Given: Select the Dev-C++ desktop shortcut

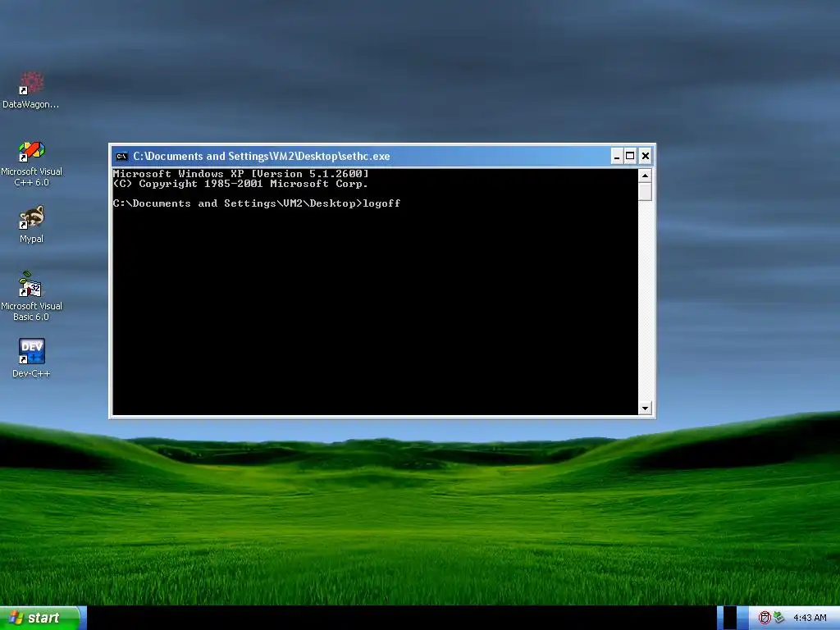Looking at the screenshot, I should (31, 358).
